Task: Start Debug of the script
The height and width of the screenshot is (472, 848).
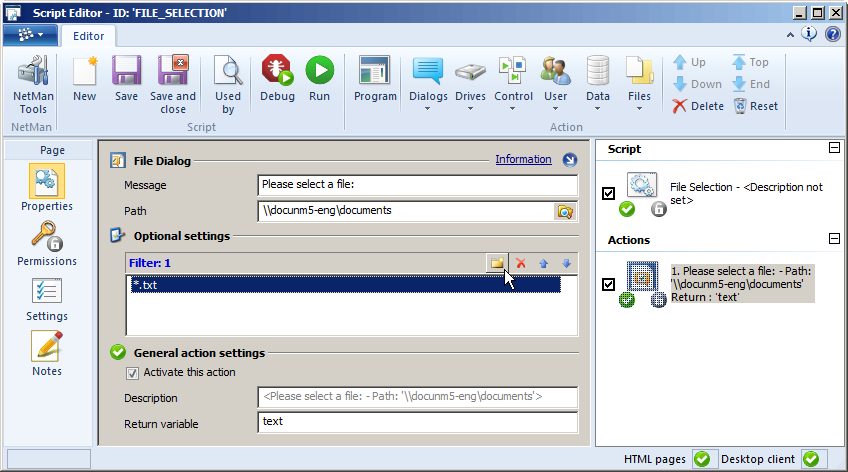Action: tap(277, 79)
